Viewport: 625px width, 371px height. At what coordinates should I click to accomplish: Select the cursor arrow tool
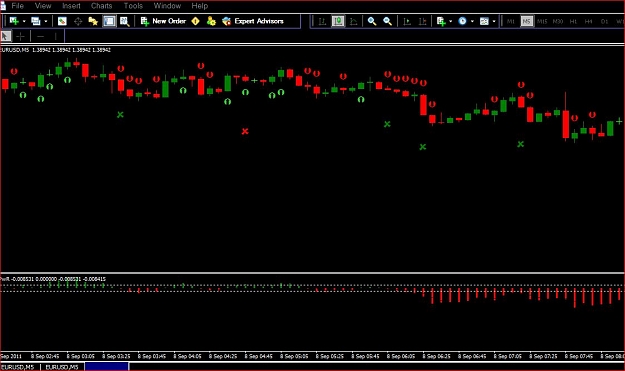(5, 36)
